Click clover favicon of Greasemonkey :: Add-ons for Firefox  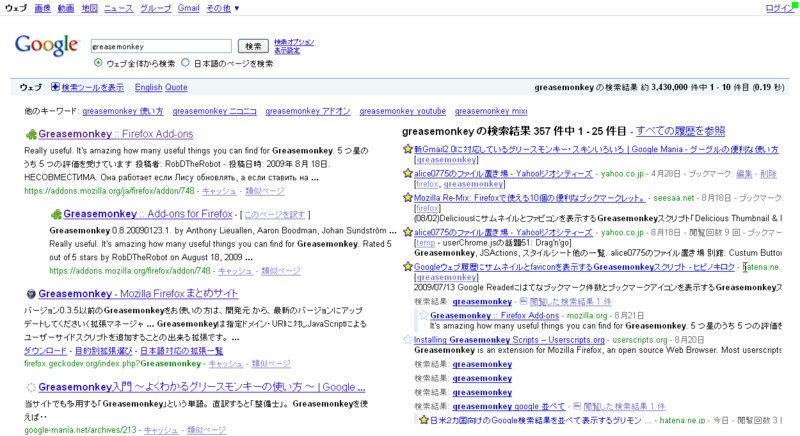56,214
